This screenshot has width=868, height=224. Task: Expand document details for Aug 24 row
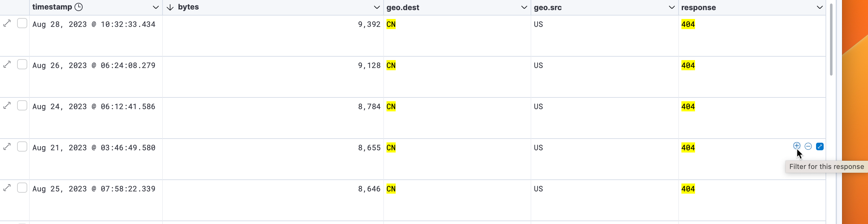pyautogui.click(x=7, y=106)
